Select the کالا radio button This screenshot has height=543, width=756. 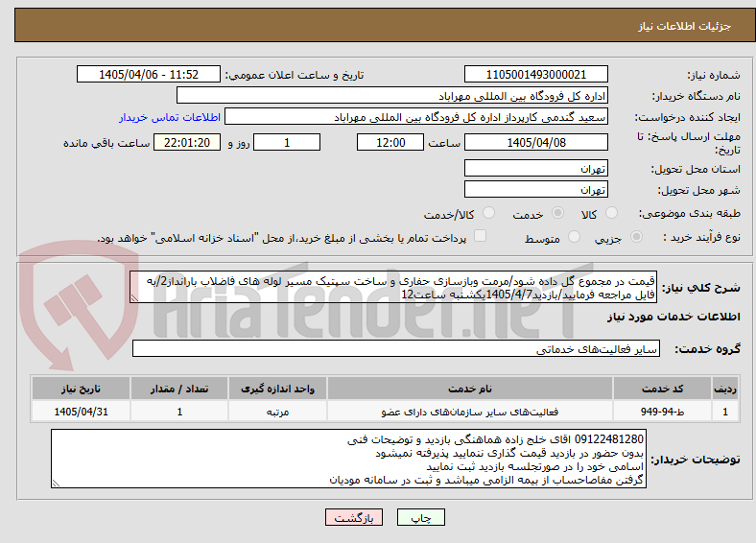[x=611, y=213]
